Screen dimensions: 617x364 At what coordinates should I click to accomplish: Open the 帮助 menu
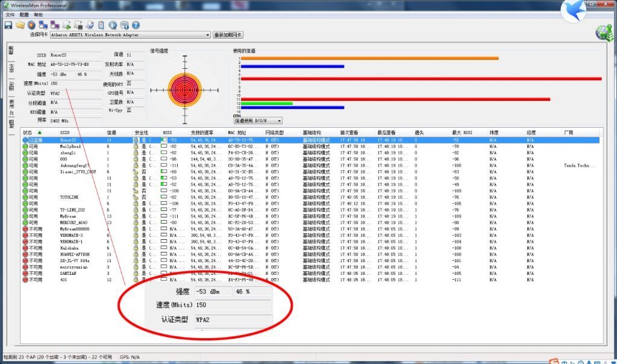[38, 14]
